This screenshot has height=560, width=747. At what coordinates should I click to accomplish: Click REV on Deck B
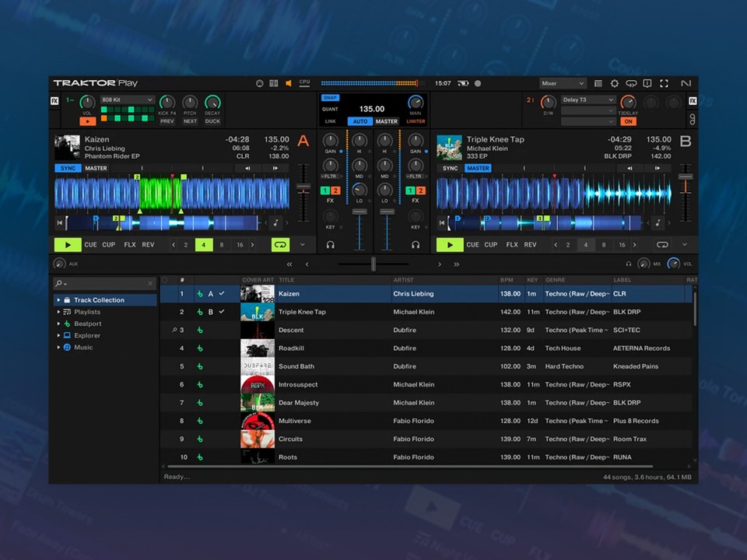coord(530,245)
